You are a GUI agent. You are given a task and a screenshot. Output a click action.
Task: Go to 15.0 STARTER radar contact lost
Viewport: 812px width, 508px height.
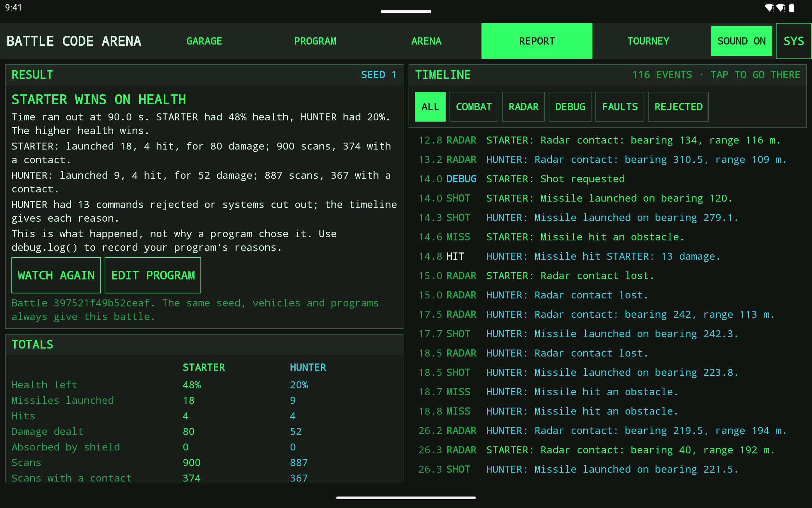click(x=607, y=276)
